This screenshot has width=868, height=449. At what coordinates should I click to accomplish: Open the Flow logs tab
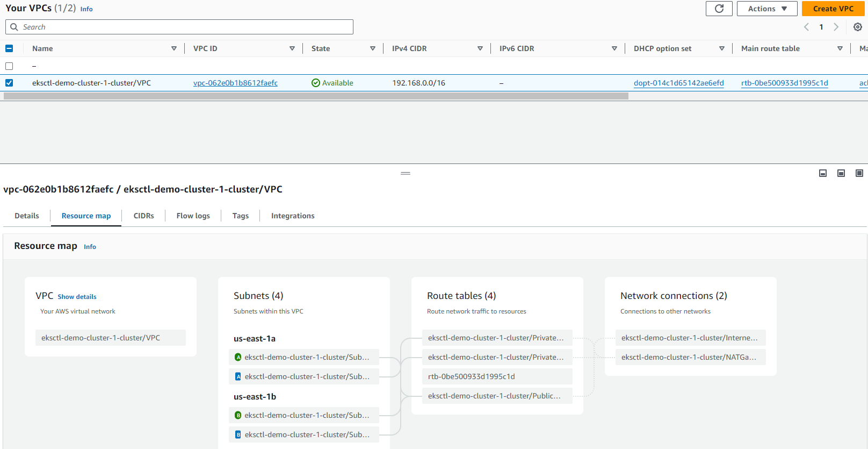point(193,216)
